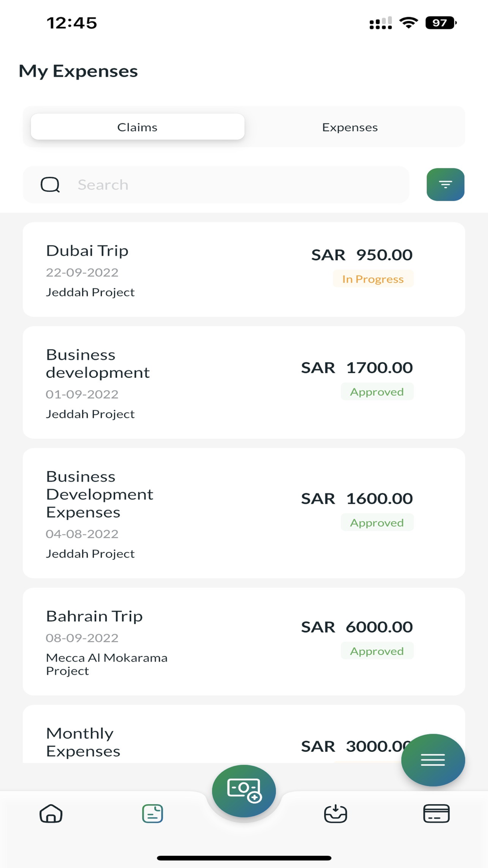Tap the SAR 1700.00 amount
Screen dimensions: 488x868
coord(357,368)
